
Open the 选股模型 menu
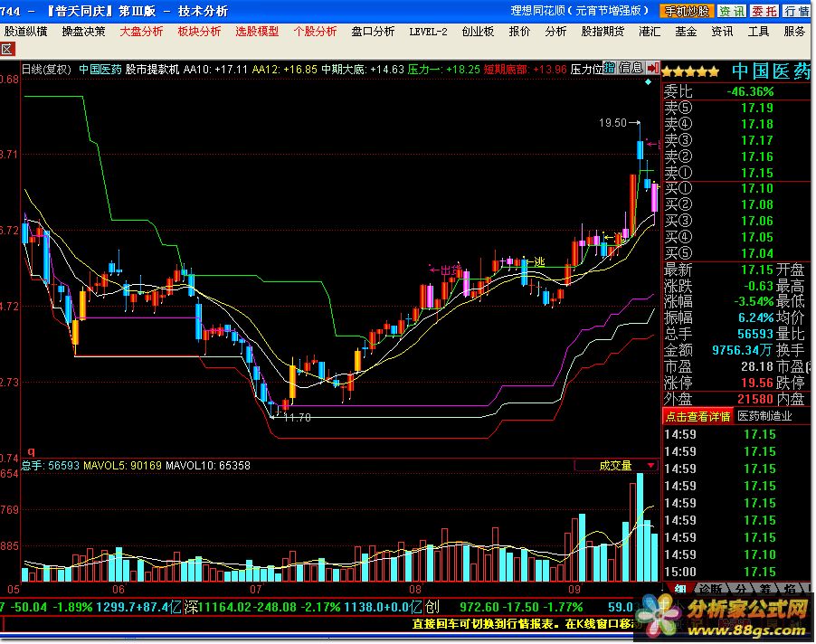point(257,32)
